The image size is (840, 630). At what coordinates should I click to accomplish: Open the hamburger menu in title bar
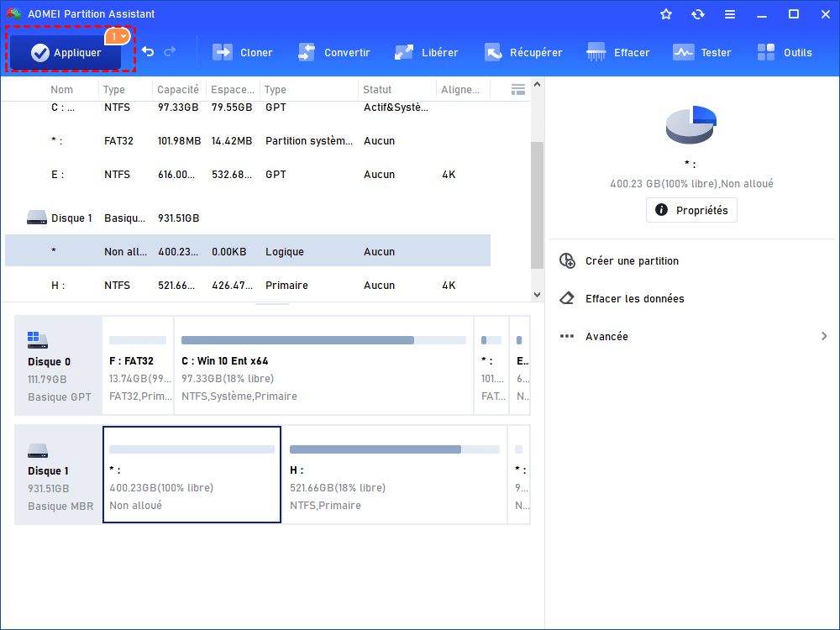click(x=730, y=14)
